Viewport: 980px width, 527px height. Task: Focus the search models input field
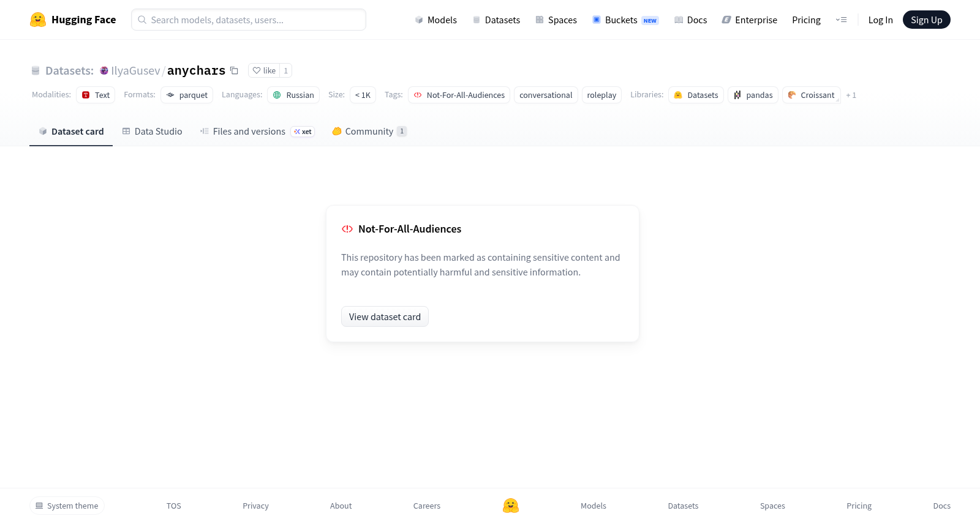249,20
